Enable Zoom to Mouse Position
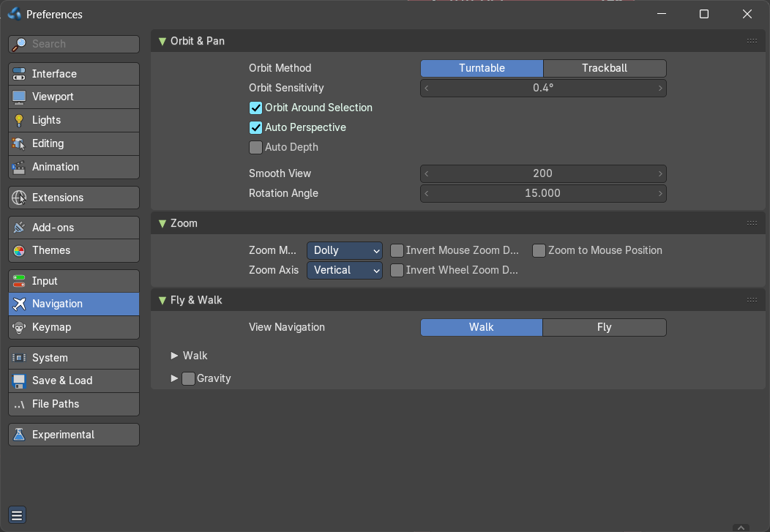This screenshot has width=770, height=532. (539, 251)
